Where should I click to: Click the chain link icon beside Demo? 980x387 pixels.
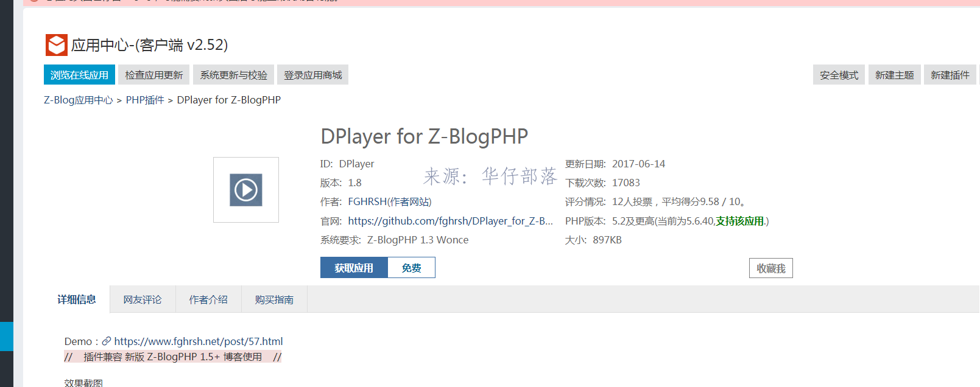click(107, 341)
